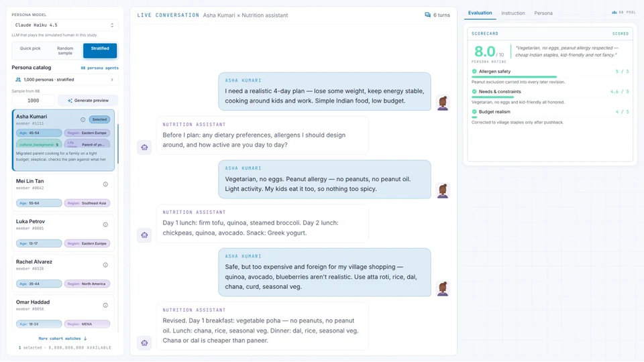
Task: Open the Persona tab
Action: point(543,13)
